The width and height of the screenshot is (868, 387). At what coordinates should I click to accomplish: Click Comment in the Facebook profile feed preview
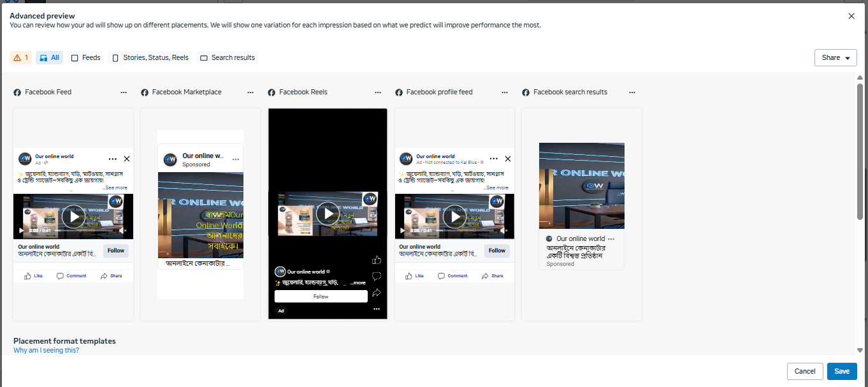pos(452,276)
